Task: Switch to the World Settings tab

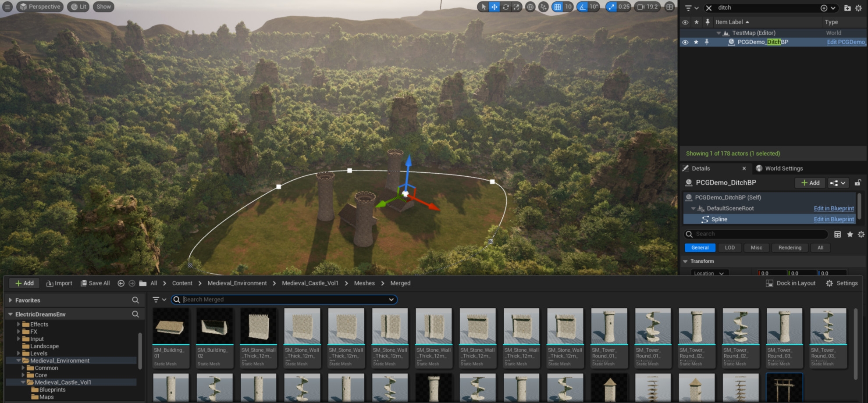Action: pyautogui.click(x=783, y=168)
